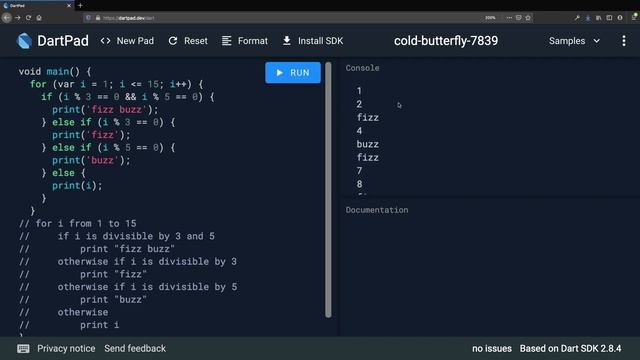Click the 'else if (i % 5 == 0)' line
The height and width of the screenshot is (360, 640).
click(x=108, y=147)
